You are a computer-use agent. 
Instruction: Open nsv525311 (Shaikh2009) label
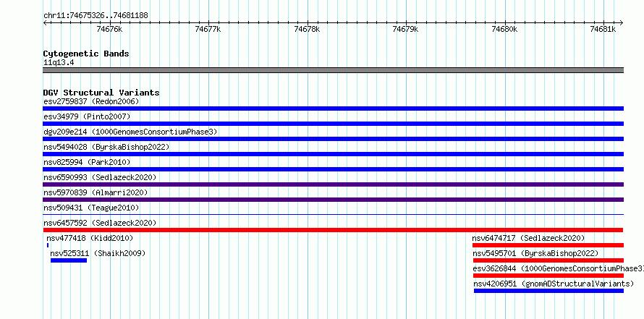[x=98, y=253]
